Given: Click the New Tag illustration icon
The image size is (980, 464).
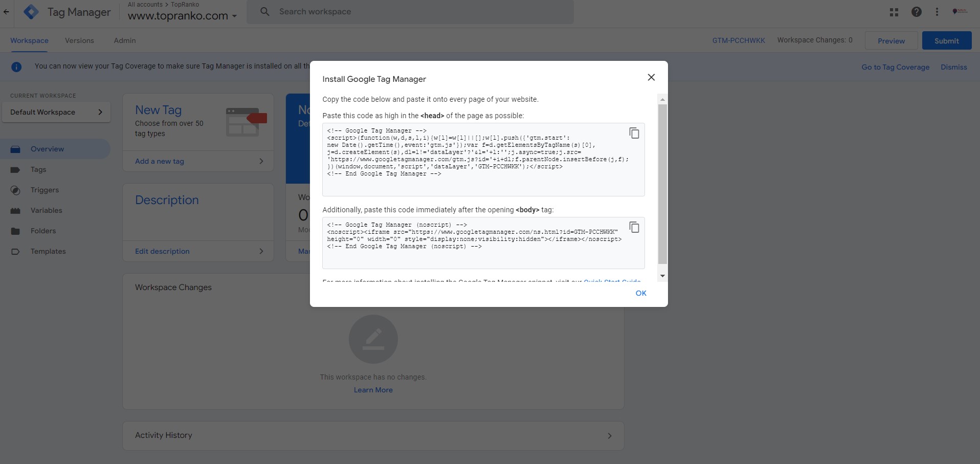Looking at the screenshot, I should pos(246,122).
